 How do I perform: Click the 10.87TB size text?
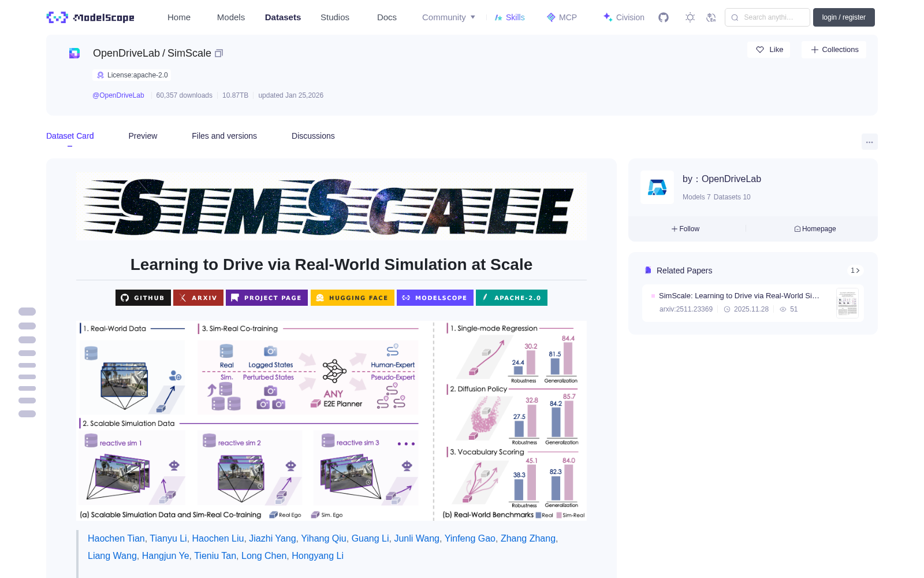click(x=235, y=95)
